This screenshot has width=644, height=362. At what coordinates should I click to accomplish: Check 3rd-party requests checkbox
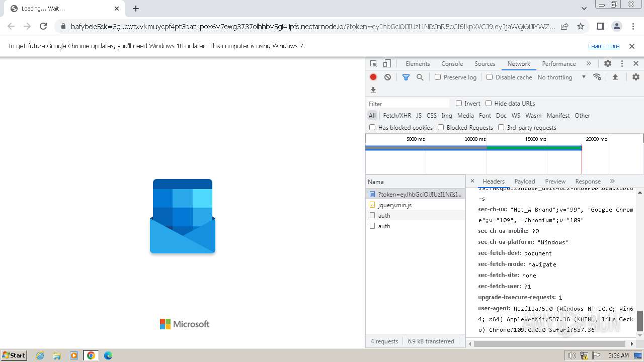pos(501,127)
